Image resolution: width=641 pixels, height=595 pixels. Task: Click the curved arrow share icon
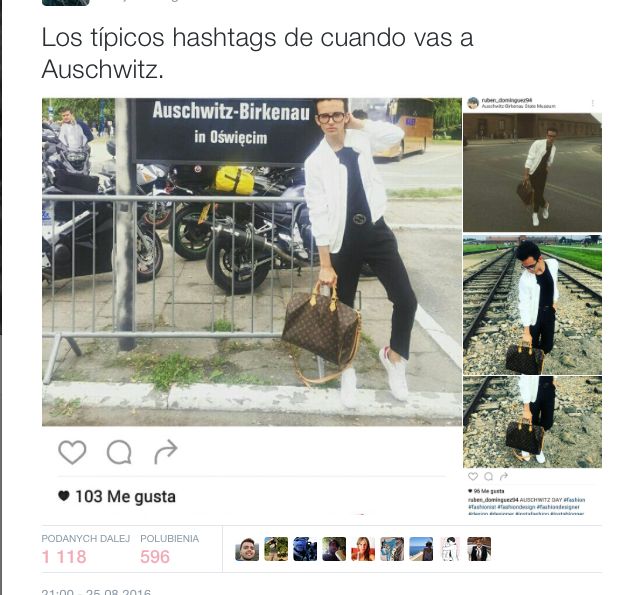point(166,452)
